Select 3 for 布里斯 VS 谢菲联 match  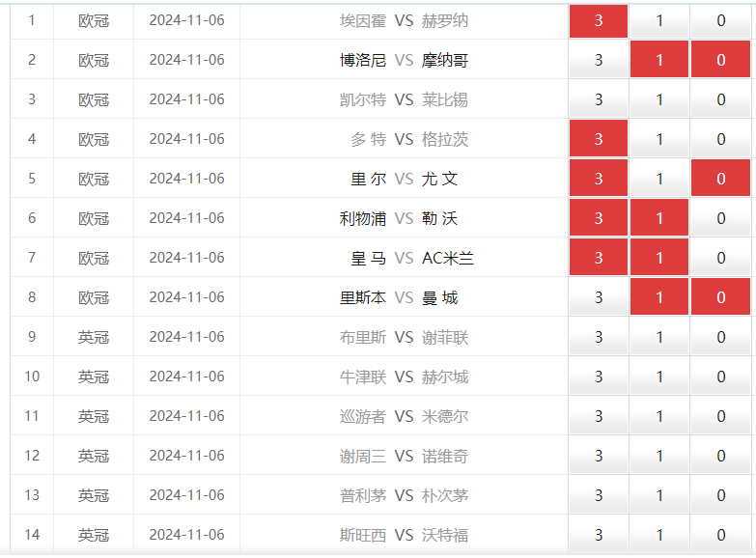pyautogui.click(x=599, y=337)
